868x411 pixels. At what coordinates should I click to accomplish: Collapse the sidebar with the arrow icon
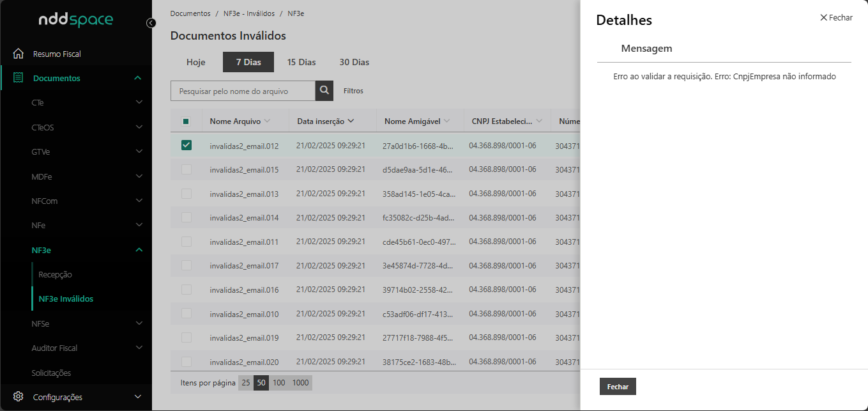(x=151, y=23)
